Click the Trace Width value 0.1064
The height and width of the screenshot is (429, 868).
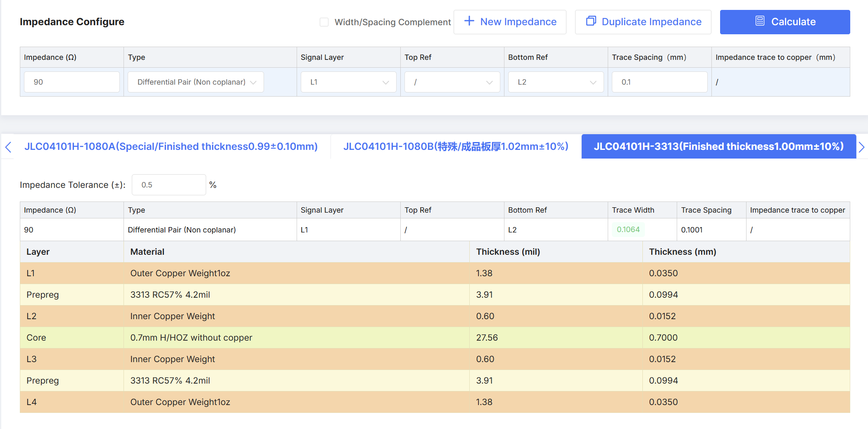pos(628,230)
